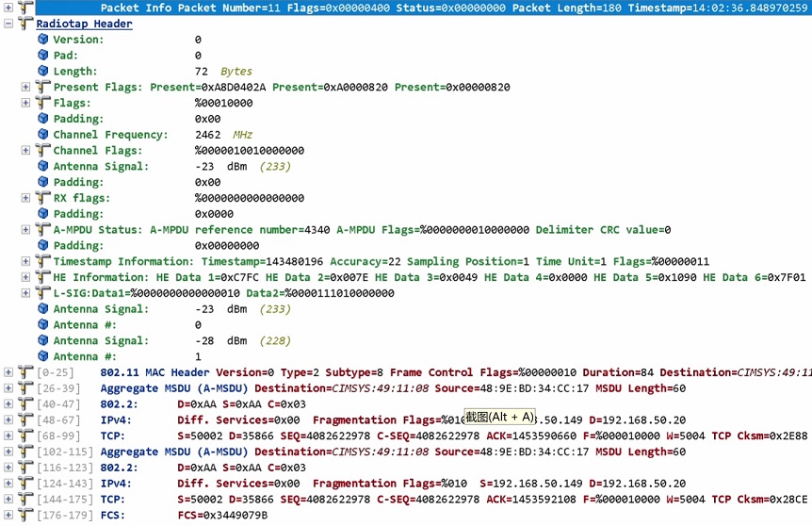
Task: Click the Radiotap Header tree icon
Action: point(25,24)
